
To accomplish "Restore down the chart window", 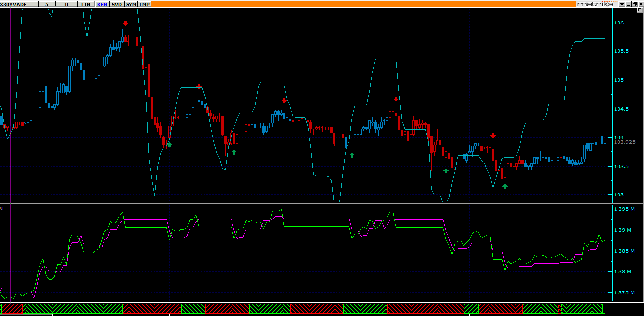I will click(x=634, y=4).
